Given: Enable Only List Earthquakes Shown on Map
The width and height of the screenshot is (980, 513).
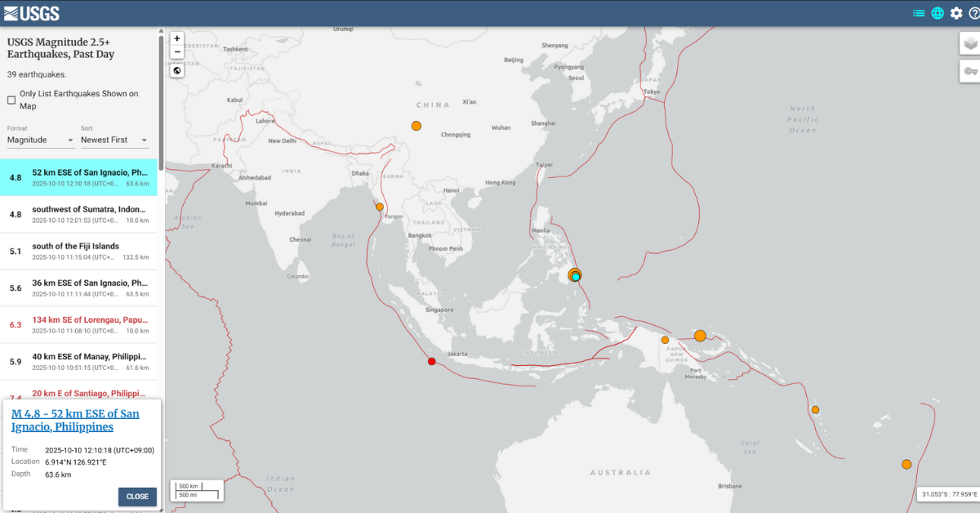Looking at the screenshot, I should tap(11, 100).
